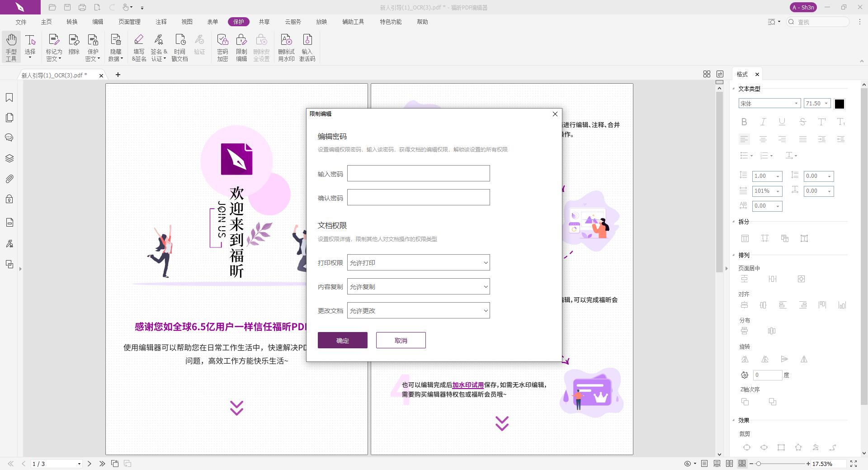Open the 输入激活码 tool
Viewport: 868px width, 470px height.
pyautogui.click(x=307, y=47)
